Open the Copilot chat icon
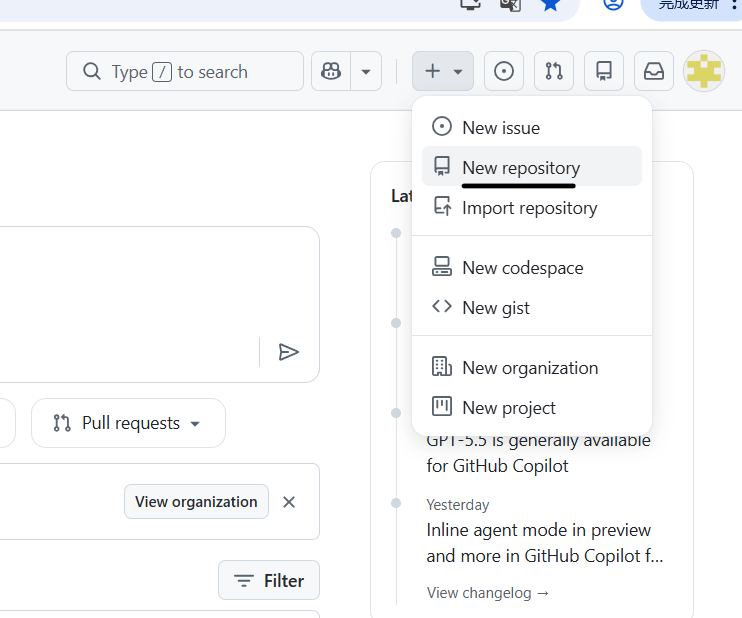Image resolution: width=742 pixels, height=618 pixels. (x=331, y=71)
